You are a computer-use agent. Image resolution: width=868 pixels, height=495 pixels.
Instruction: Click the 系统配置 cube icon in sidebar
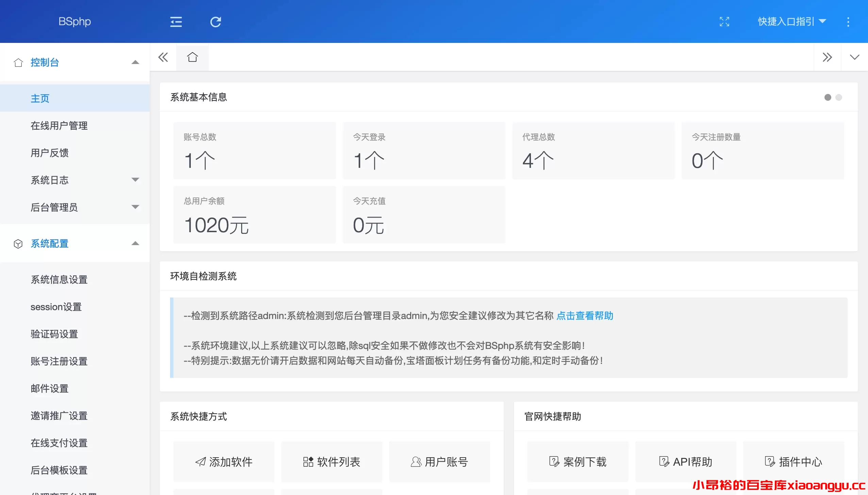(18, 244)
